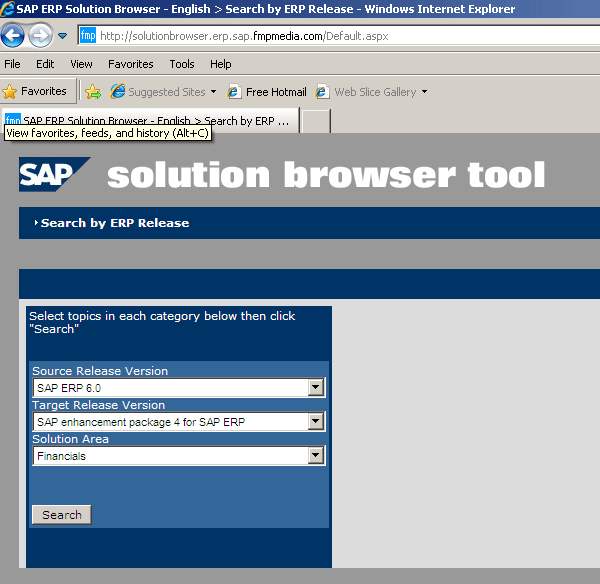Click the fmp site icon in address bar
Image resolution: width=600 pixels, height=584 pixels.
(x=87, y=36)
